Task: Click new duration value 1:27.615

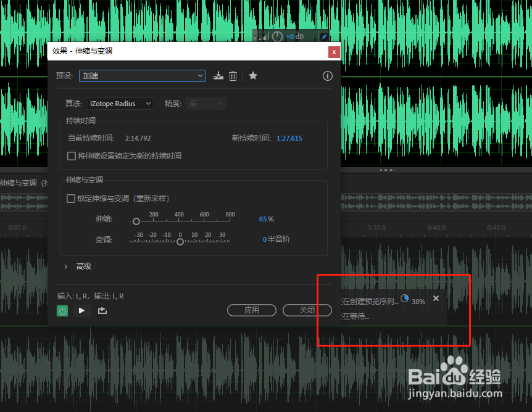Action: coord(289,138)
